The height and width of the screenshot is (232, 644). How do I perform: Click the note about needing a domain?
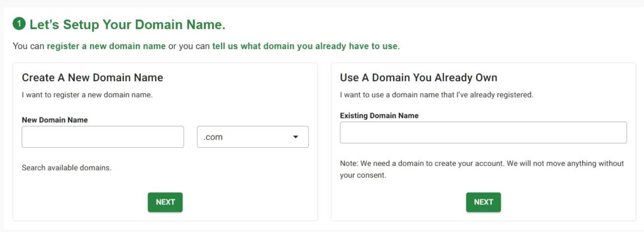[482, 169]
